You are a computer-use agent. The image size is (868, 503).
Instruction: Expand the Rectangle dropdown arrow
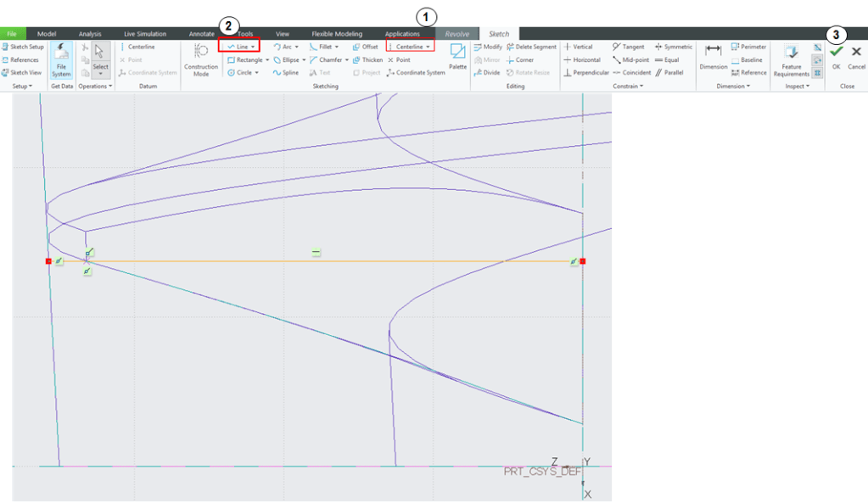coord(267,60)
